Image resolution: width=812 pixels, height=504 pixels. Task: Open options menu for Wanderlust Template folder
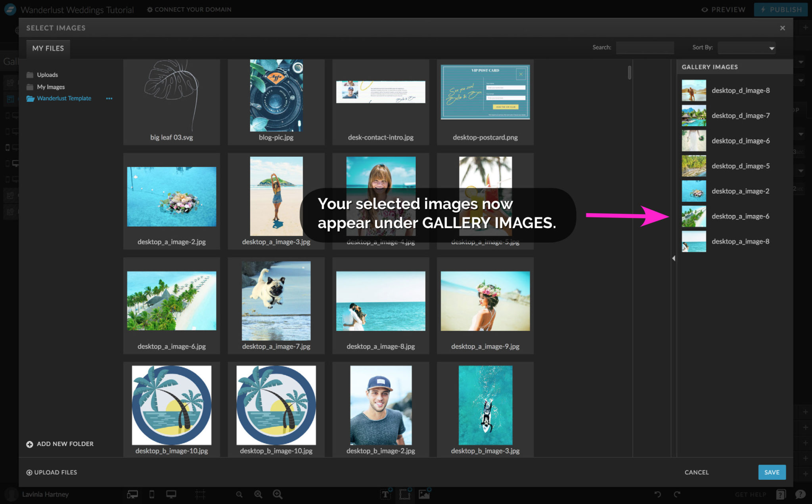[109, 98]
